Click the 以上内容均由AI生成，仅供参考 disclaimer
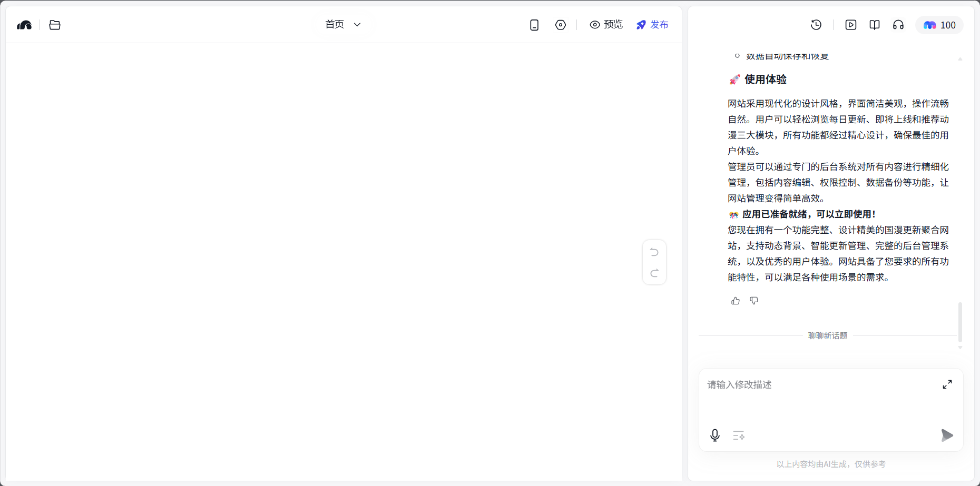Screen dimensions: 980x486 (x=831, y=464)
